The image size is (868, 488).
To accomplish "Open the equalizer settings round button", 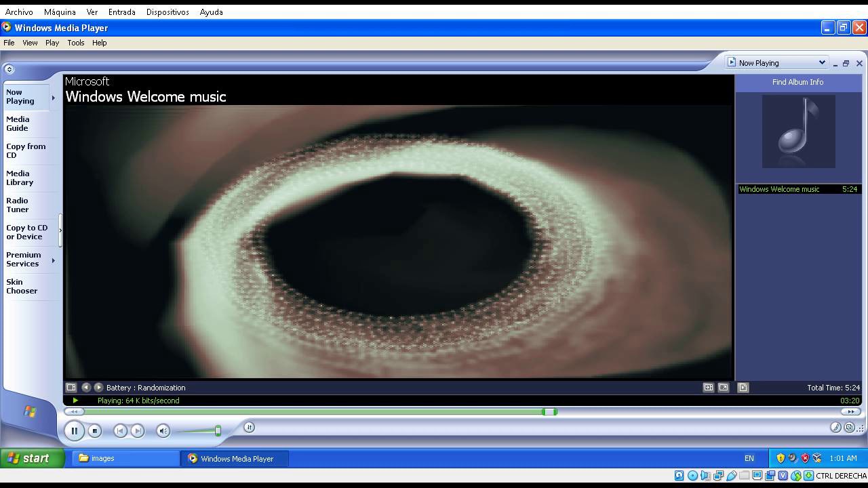I will [249, 427].
